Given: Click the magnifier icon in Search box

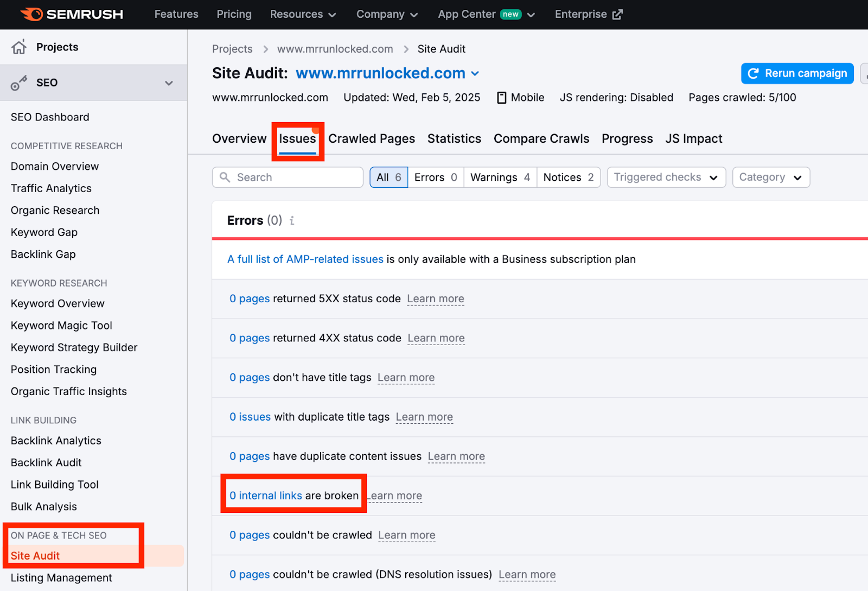Looking at the screenshot, I should (x=225, y=177).
